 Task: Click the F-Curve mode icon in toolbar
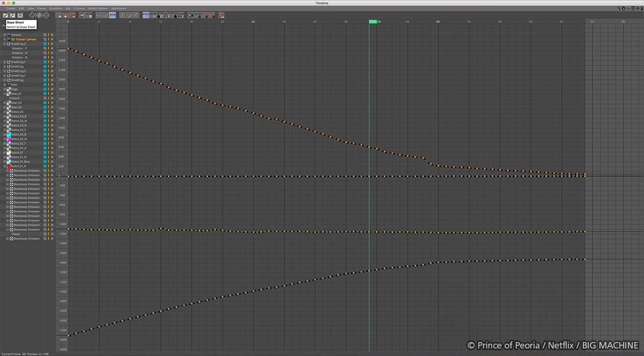pos(12,15)
